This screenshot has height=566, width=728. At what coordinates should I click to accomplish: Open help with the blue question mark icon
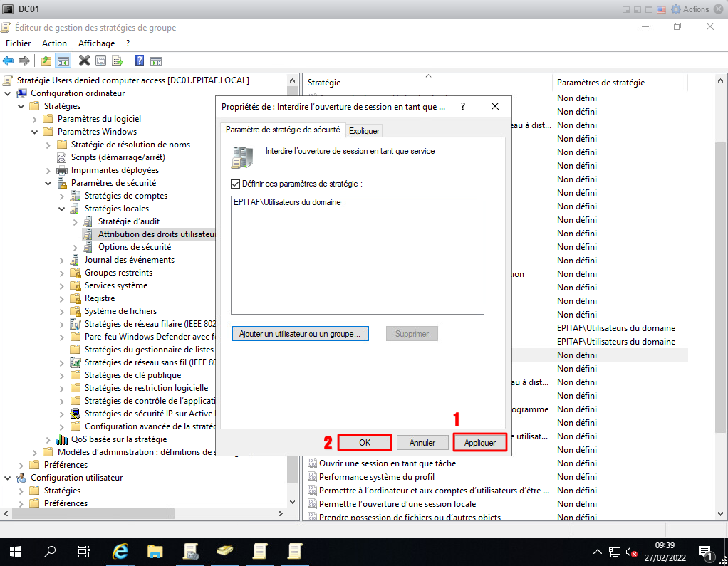click(x=139, y=61)
